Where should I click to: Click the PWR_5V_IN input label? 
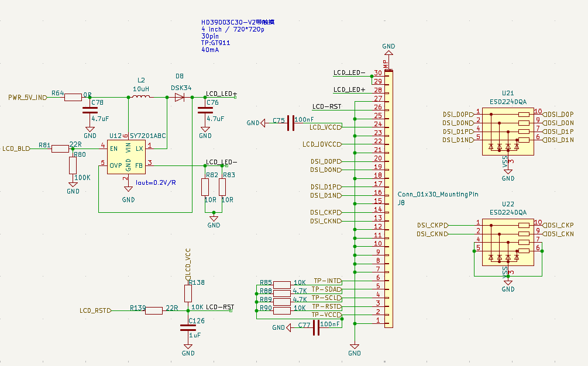click(27, 97)
